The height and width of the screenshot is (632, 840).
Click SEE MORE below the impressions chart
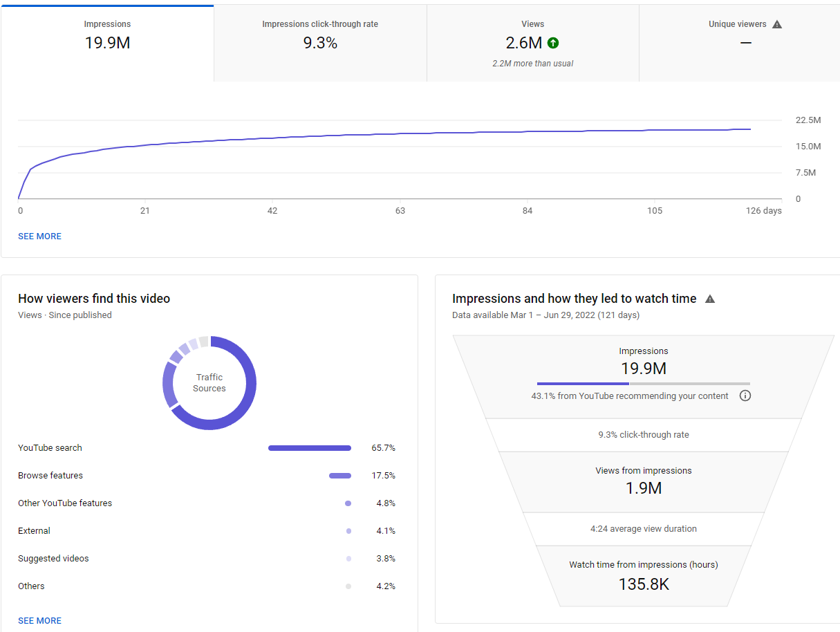click(39, 236)
